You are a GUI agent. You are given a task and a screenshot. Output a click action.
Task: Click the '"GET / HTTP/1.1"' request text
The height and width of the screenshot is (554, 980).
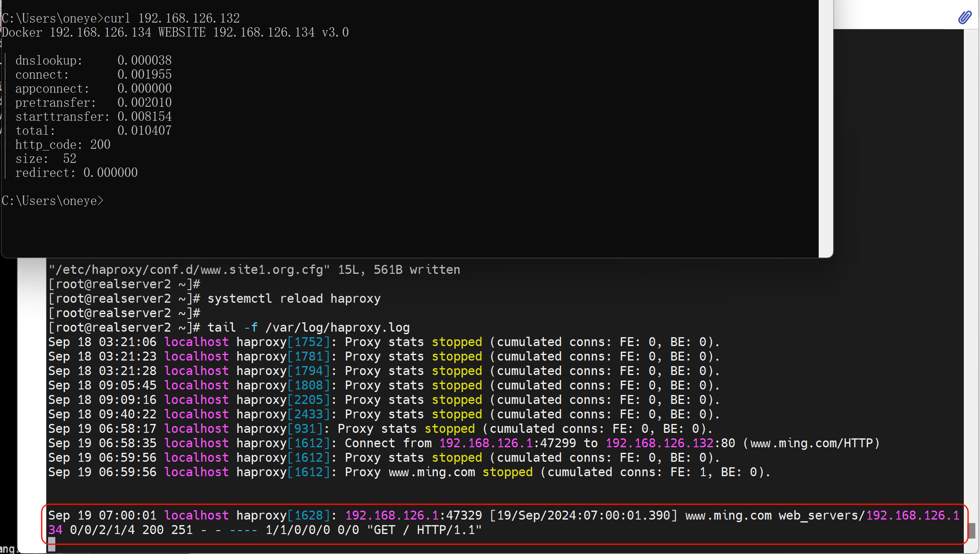[x=424, y=530]
